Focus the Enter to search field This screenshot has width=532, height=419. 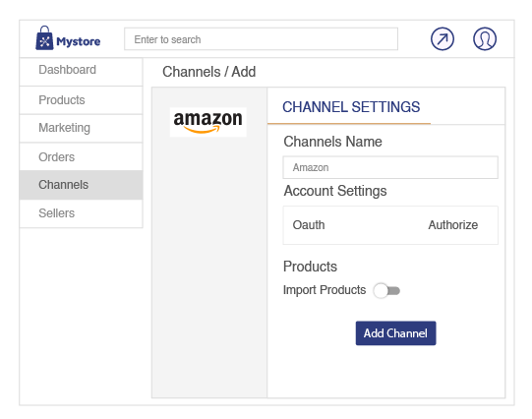coord(261,39)
